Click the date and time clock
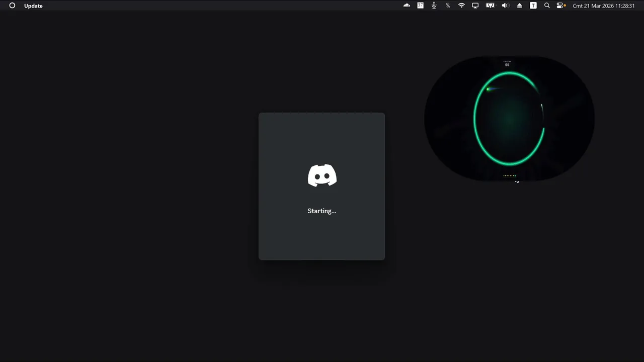 (x=604, y=6)
